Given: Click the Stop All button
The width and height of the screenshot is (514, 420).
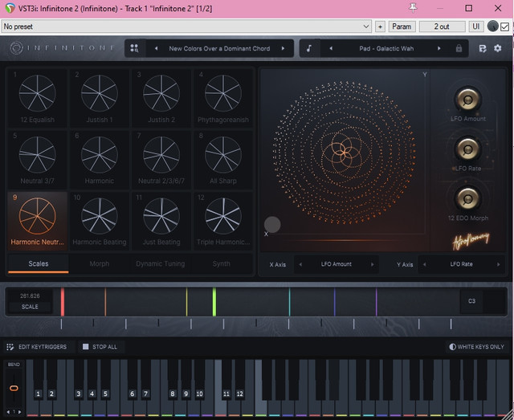Looking at the screenshot, I should (x=100, y=347).
